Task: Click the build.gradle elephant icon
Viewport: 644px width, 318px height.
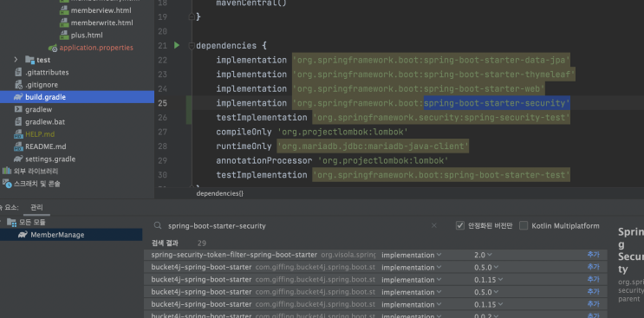Action: [x=18, y=97]
